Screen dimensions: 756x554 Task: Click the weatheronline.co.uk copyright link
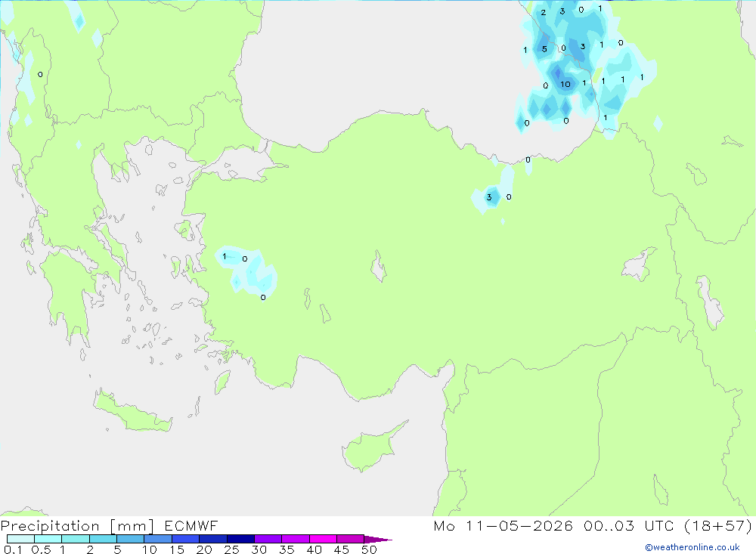pyautogui.click(x=692, y=547)
